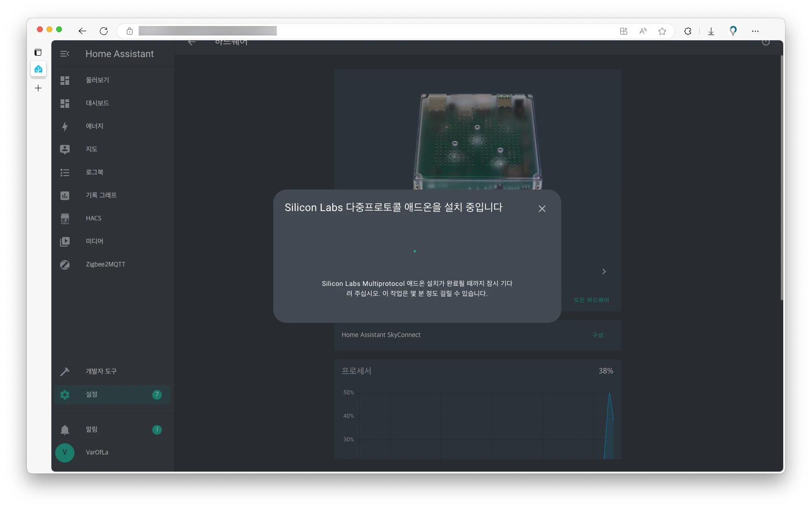This screenshot has height=509, width=812.
Task: Add a new tab from the browser sidebar
Action: click(38, 88)
